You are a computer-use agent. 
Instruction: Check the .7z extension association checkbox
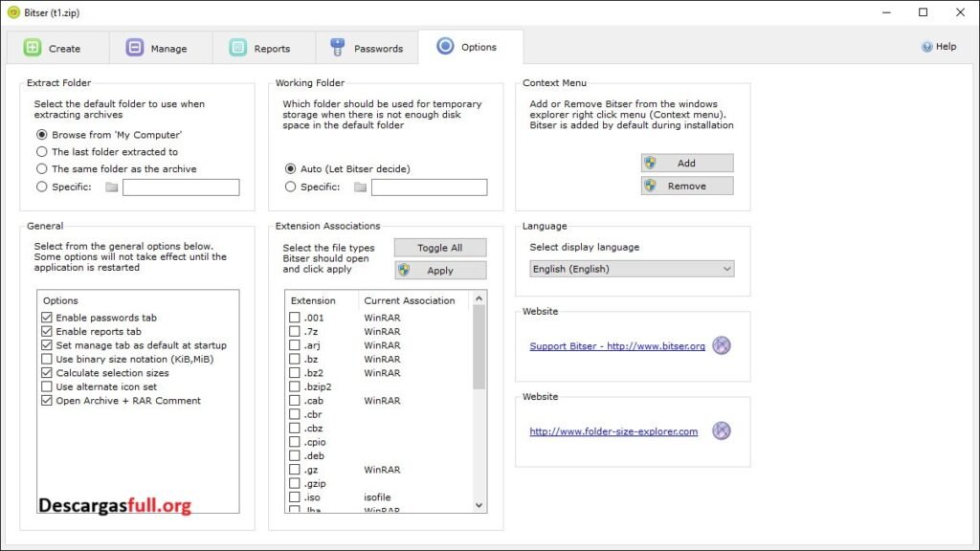[293, 331]
